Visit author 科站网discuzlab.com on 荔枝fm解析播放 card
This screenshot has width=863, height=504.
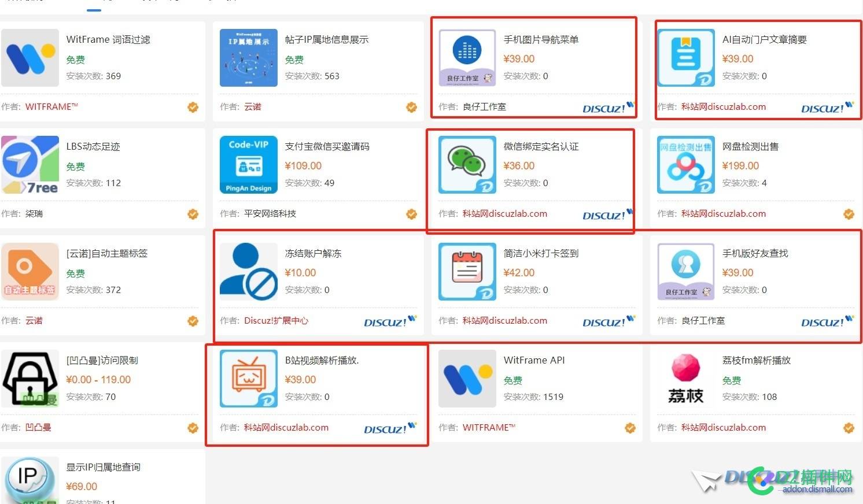[724, 427]
